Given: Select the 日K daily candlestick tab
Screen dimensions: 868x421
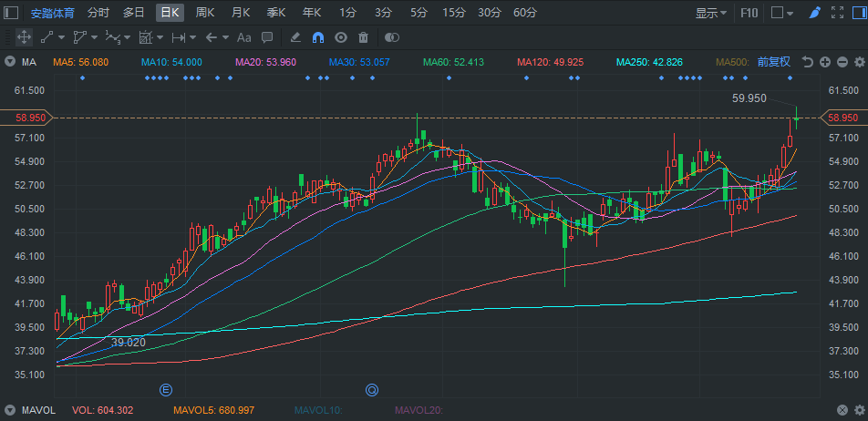Looking at the screenshot, I should [170, 13].
